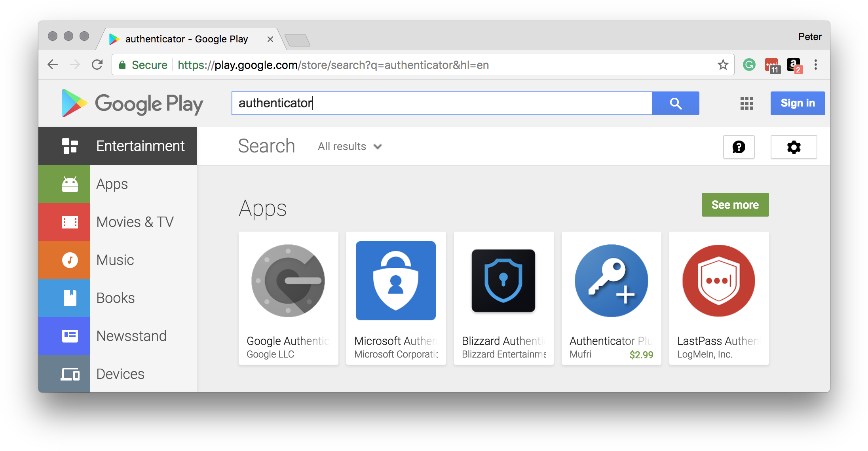Switch to the Entertainment tab
Viewport: 868px width, 451px height.
click(140, 146)
